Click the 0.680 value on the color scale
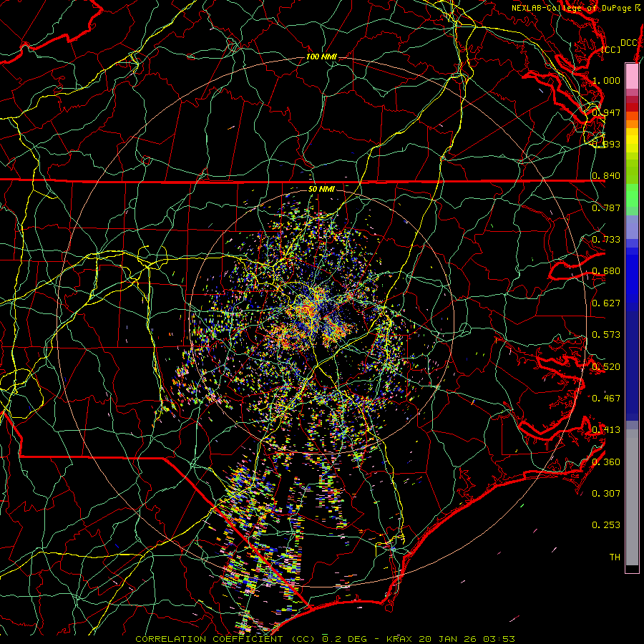Screen dimensions: 644x644 click(x=606, y=271)
